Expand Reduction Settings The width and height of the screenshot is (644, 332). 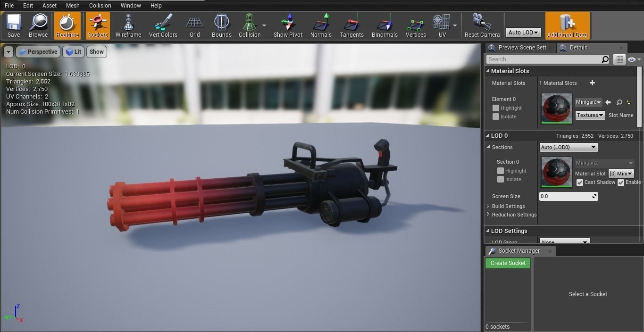coord(488,215)
